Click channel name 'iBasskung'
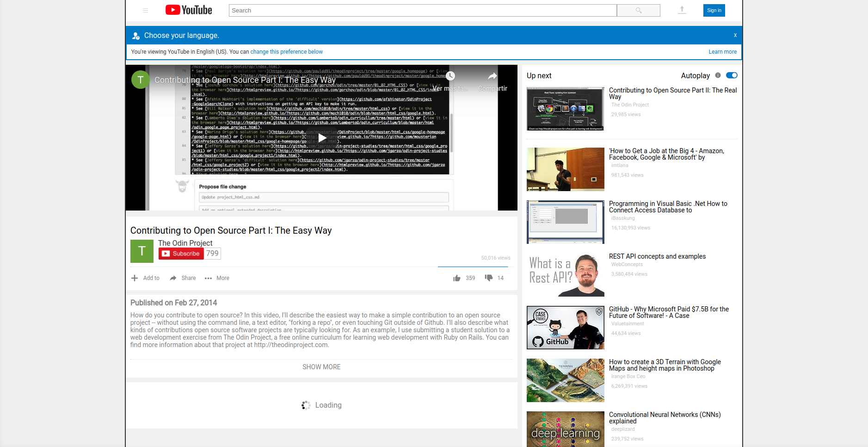The width and height of the screenshot is (868, 447). (x=623, y=218)
